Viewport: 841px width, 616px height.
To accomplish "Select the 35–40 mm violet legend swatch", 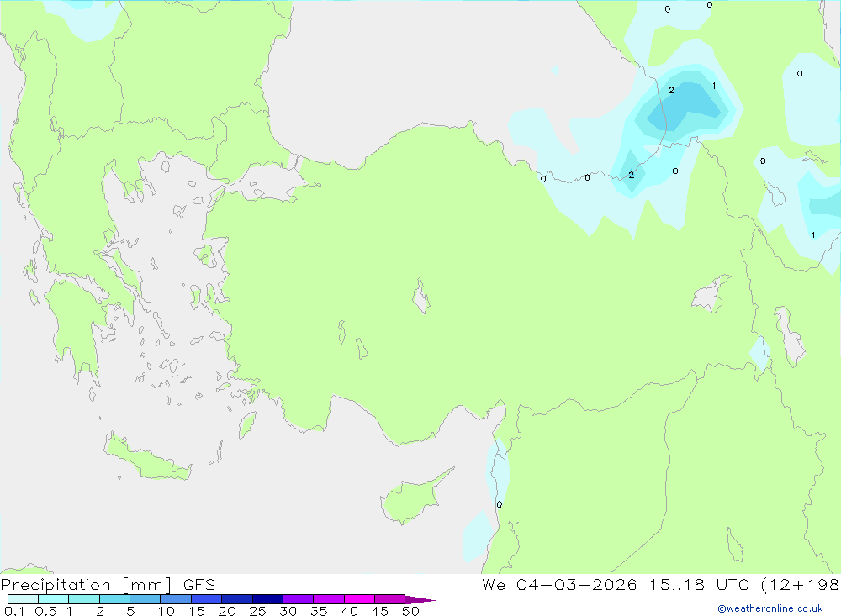I will pos(329,599).
